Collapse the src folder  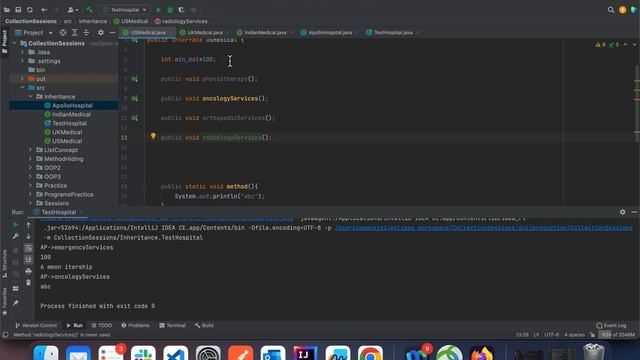click(x=22, y=88)
